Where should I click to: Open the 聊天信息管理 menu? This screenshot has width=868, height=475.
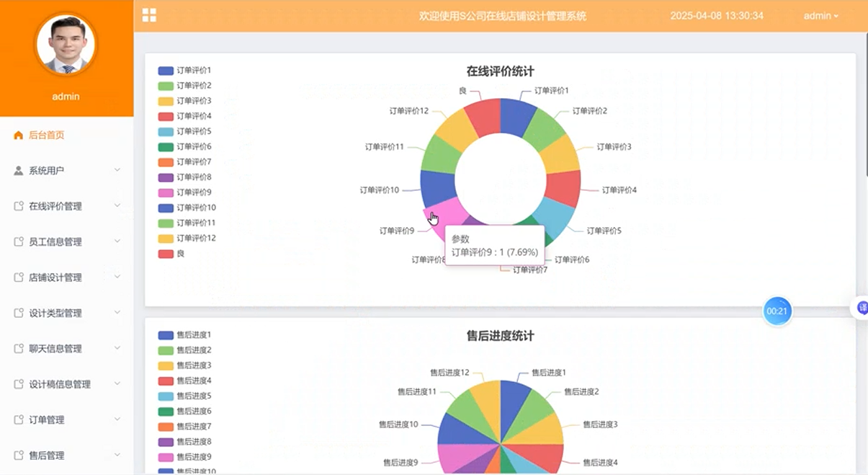(66, 348)
